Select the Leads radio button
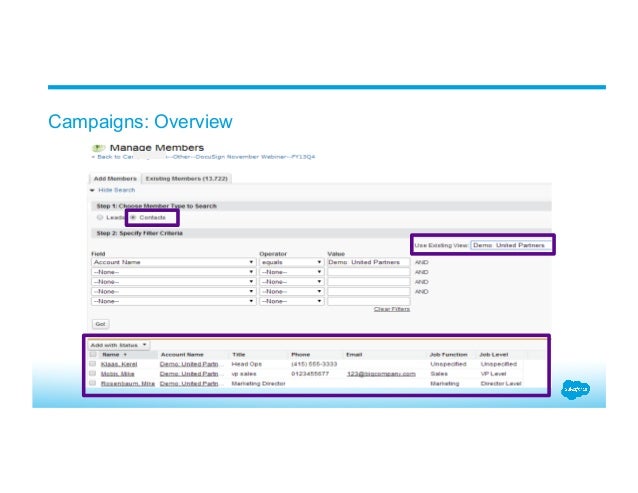Screen dimensions: 638x493 point(100,217)
